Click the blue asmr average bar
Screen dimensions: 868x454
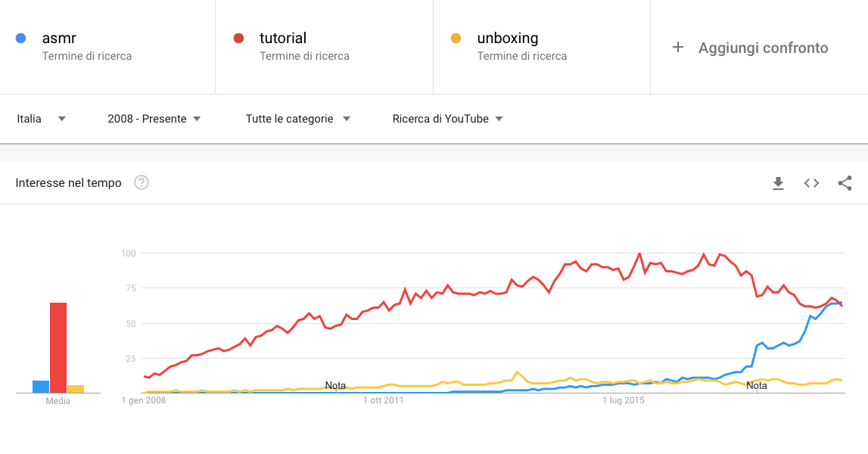coord(41,387)
